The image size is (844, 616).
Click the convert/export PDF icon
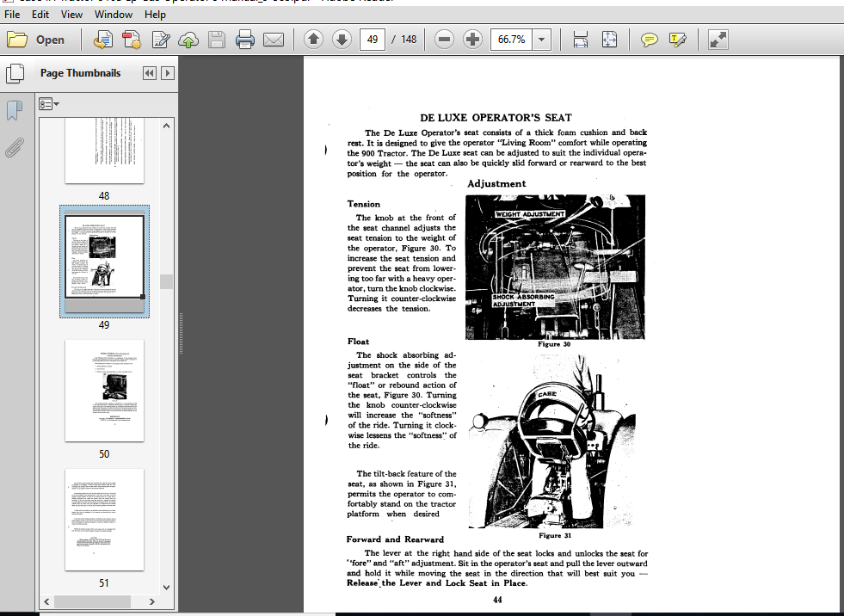[x=102, y=40]
